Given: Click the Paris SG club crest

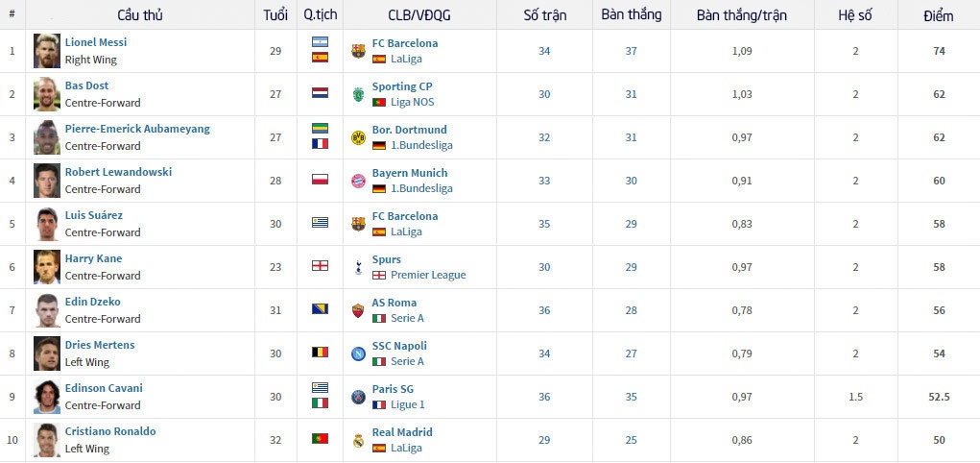Looking at the screenshot, I should tap(359, 397).
